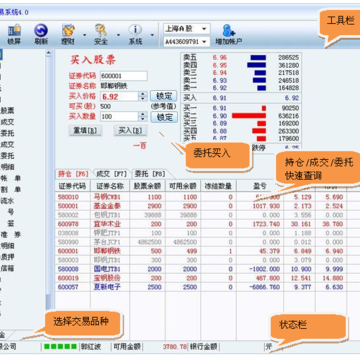Image resolution: width=360 pixels, height=360 pixels.
Task: Click the 买入 submit button
Action: click(130, 130)
